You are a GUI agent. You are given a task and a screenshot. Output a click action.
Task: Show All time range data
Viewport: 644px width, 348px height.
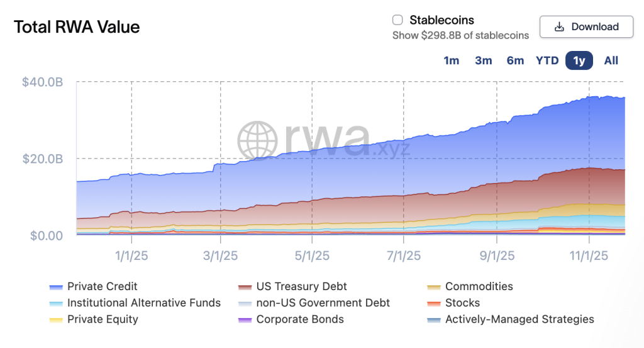click(611, 60)
